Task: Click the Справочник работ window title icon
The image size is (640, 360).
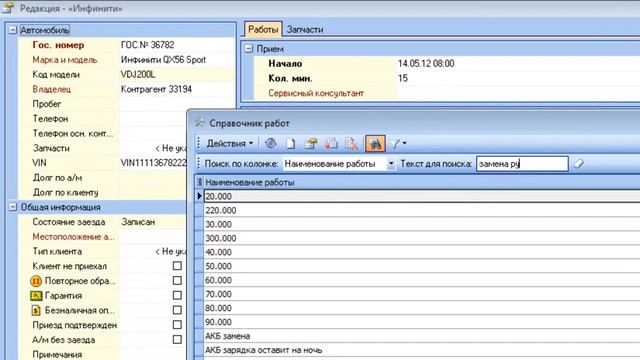Action: click(200, 122)
